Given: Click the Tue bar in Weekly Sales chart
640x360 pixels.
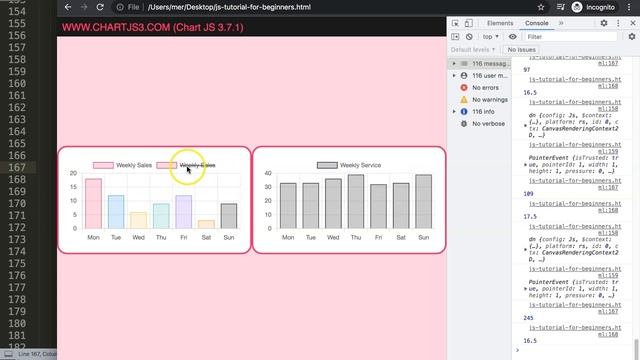Looking at the screenshot, I should click(116, 212).
